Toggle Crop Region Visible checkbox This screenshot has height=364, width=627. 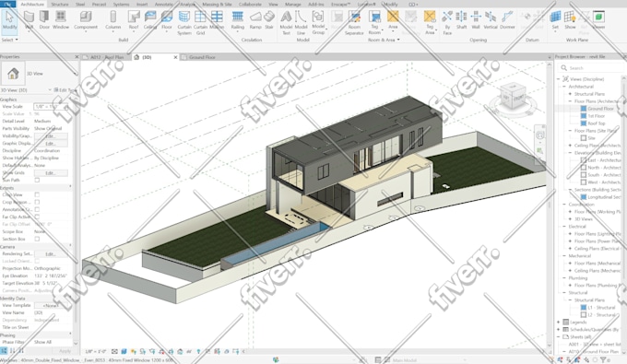coord(37,202)
